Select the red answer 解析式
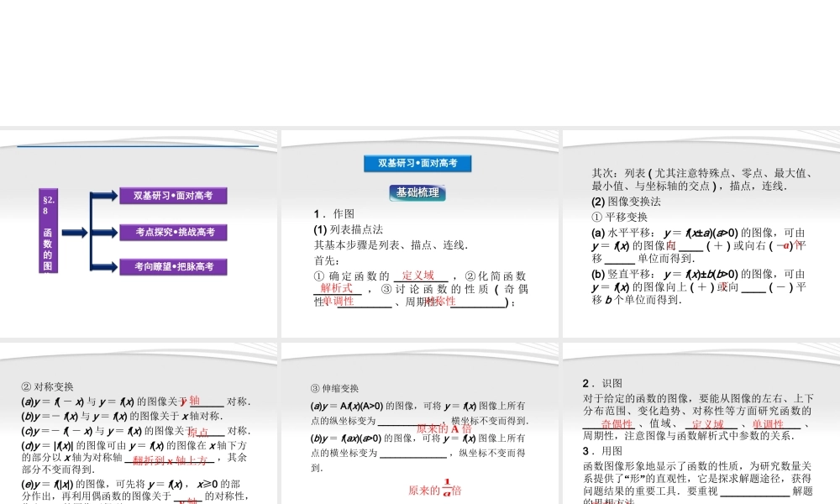Image resolution: width=840 pixels, height=504 pixels. click(337, 288)
